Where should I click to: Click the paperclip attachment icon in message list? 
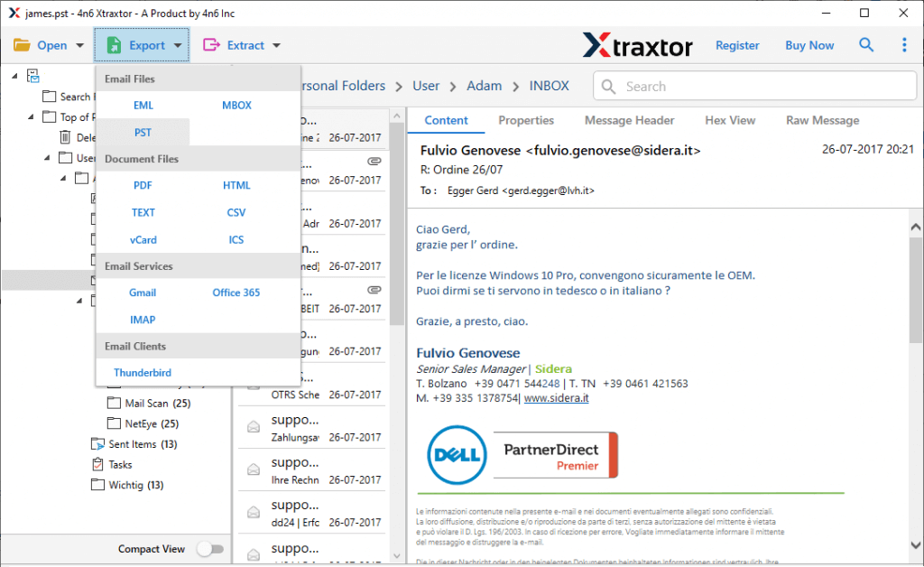pyautogui.click(x=374, y=161)
